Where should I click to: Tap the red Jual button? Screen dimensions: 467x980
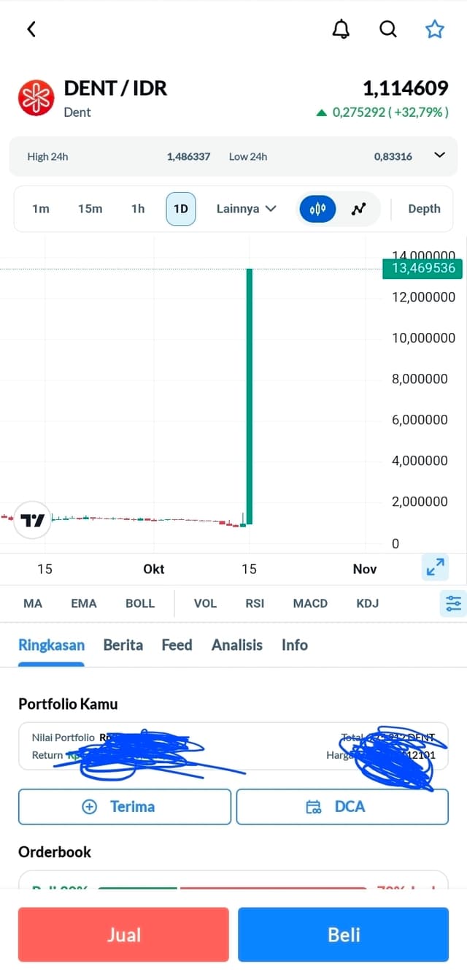click(123, 935)
